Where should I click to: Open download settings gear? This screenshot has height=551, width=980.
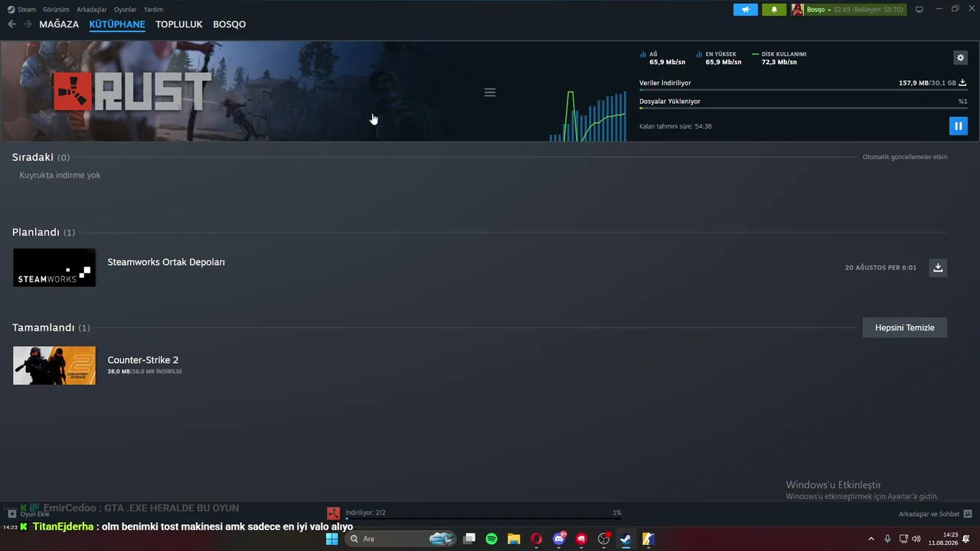click(x=961, y=57)
